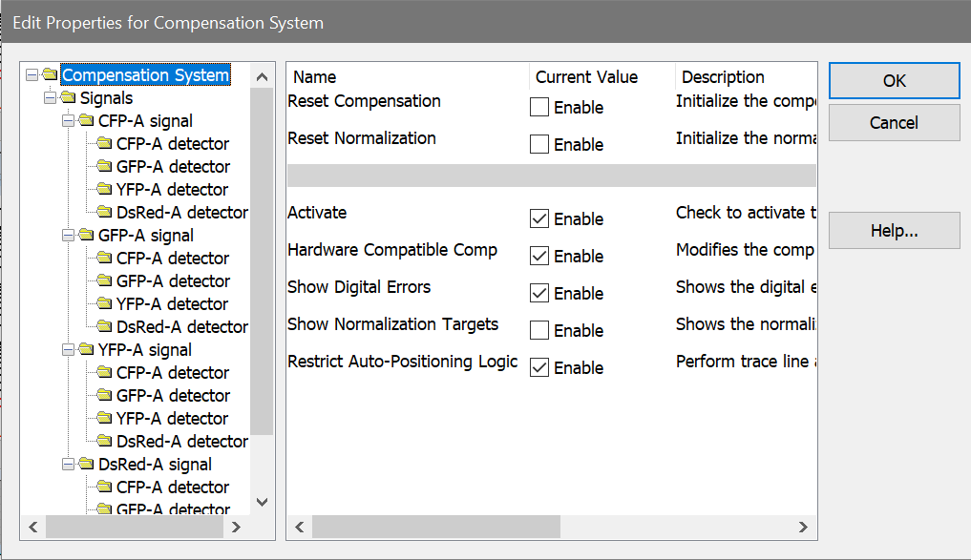Click the tree panel's scroll down arrow

click(x=263, y=502)
